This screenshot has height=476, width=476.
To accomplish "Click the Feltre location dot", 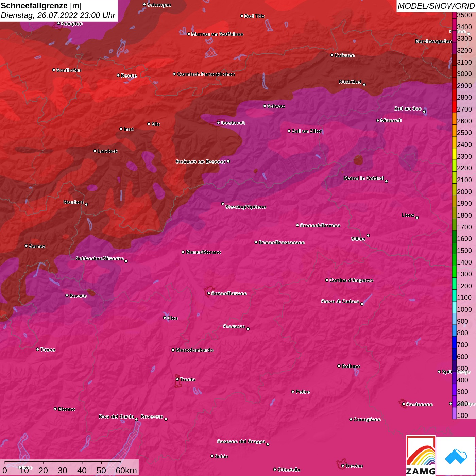I will coord(293,392).
